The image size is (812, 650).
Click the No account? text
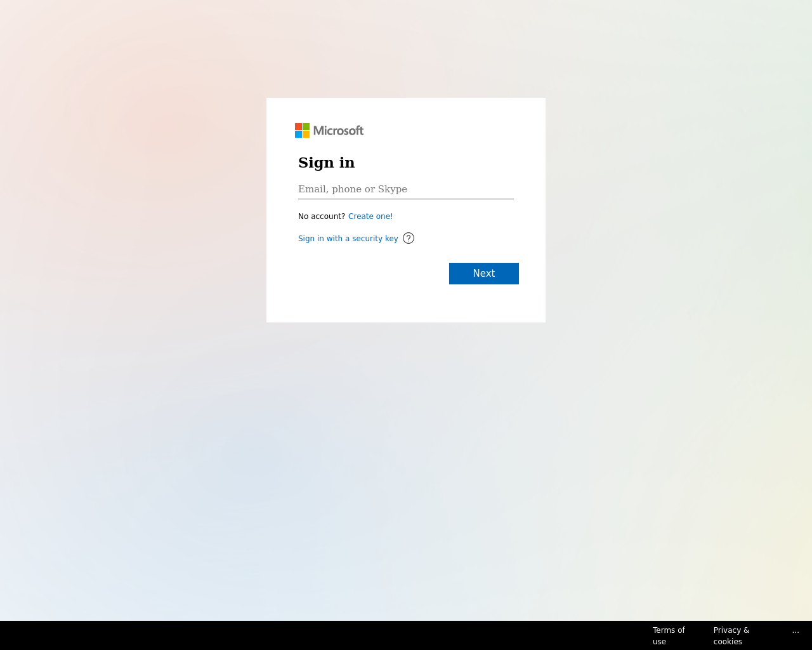[x=322, y=216]
